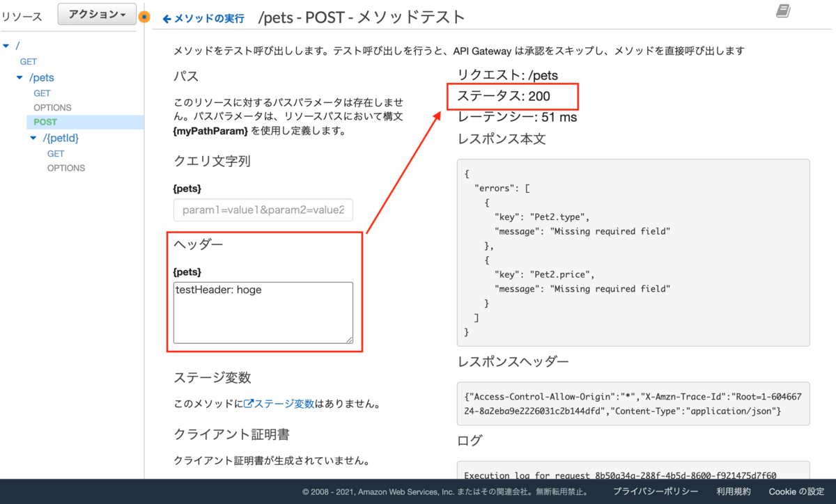Select OPTIONS method under /{petId}

(66, 168)
